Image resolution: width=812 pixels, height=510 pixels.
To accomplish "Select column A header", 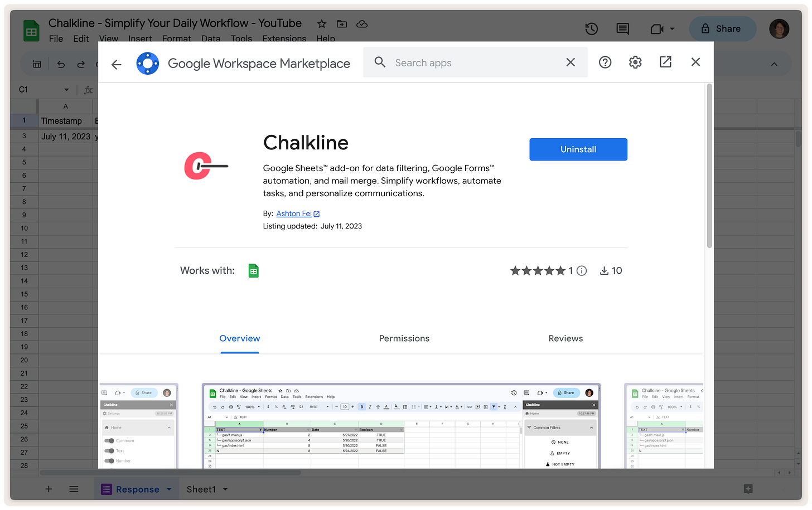I will [65, 106].
